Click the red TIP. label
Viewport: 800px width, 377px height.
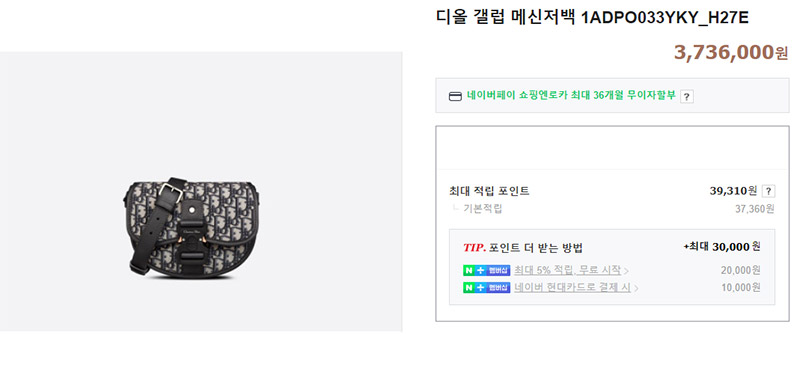tap(474, 248)
